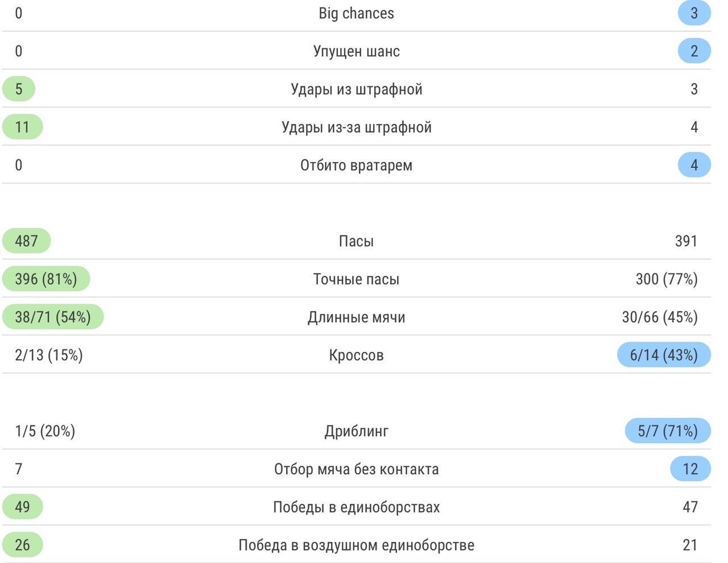This screenshot has width=728, height=563.
Task: Click the green badge with value 11
Action: [22, 127]
